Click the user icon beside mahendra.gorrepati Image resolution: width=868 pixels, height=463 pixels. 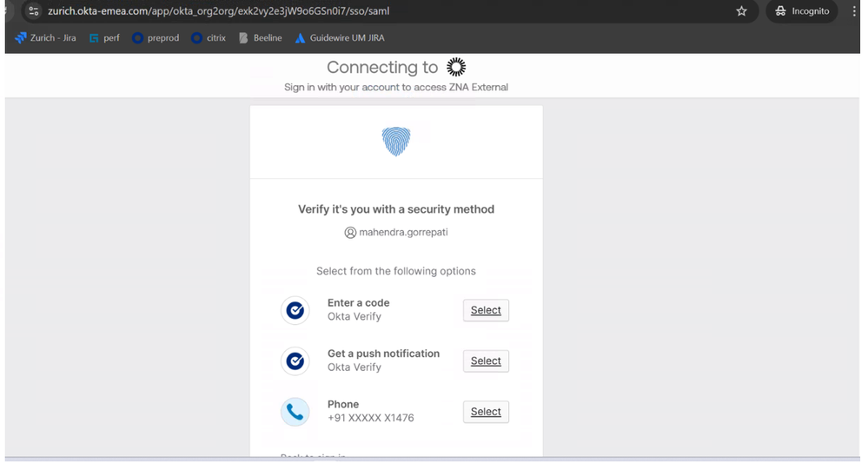(x=350, y=233)
